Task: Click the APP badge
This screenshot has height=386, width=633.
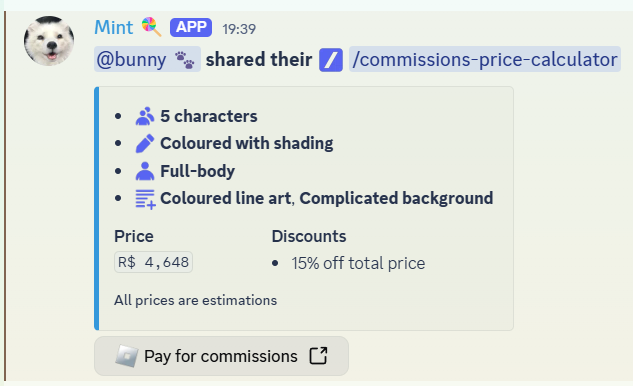Action: point(191,27)
